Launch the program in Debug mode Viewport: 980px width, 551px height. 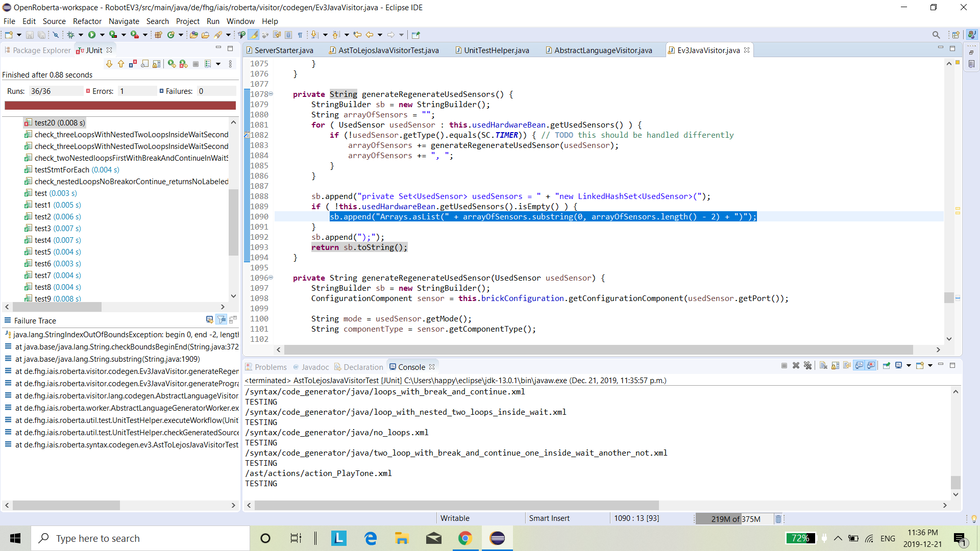coord(71,35)
